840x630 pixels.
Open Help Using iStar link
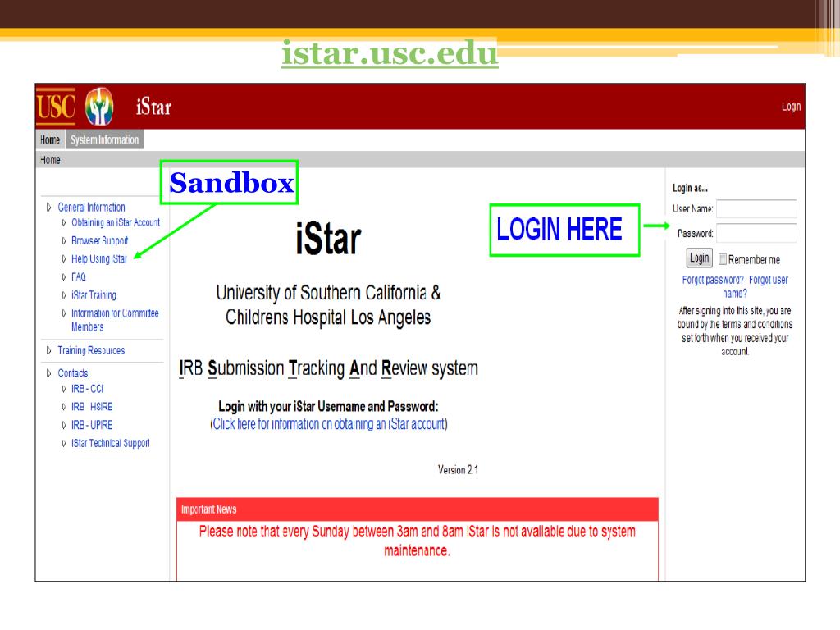tap(99, 258)
